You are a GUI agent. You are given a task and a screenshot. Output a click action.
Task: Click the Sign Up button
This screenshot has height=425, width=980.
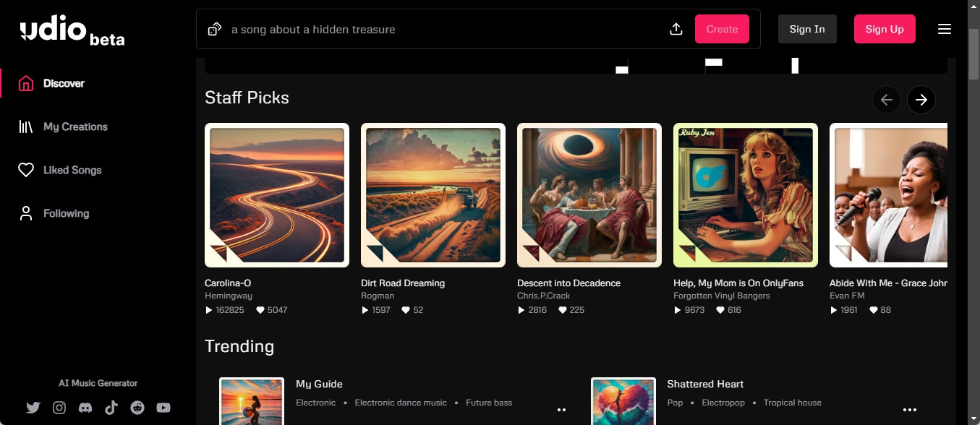click(x=885, y=30)
